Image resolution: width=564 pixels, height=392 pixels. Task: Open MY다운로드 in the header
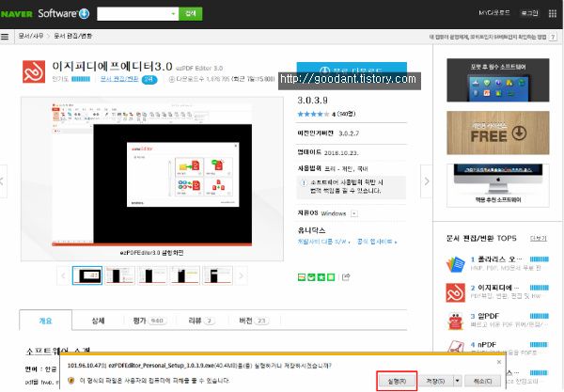pos(494,13)
